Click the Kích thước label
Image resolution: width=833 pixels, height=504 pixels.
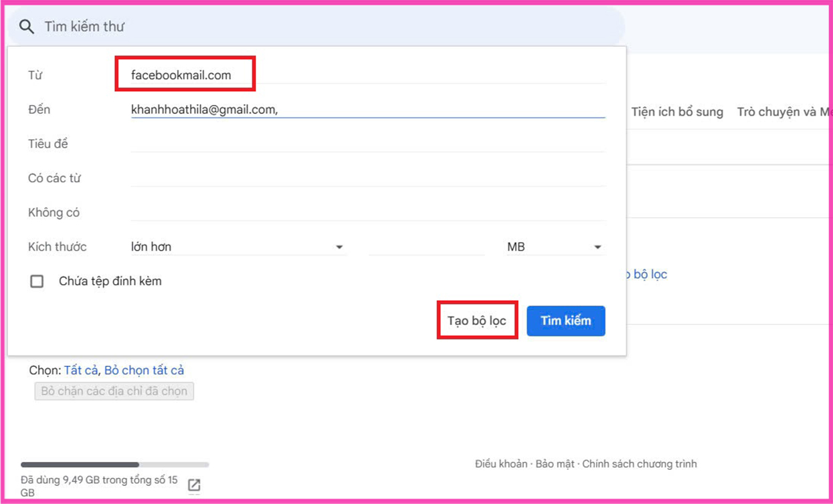(x=58, y=247)
